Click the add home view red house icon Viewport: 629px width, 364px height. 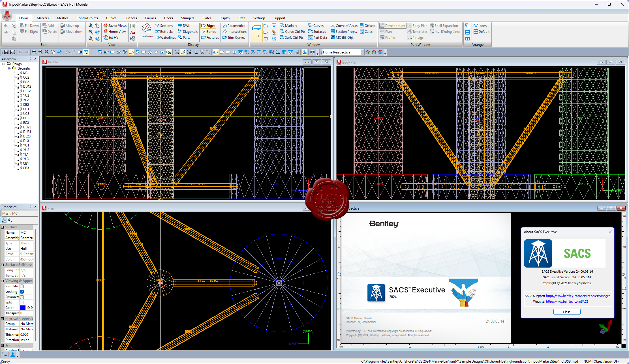[368, 52]
